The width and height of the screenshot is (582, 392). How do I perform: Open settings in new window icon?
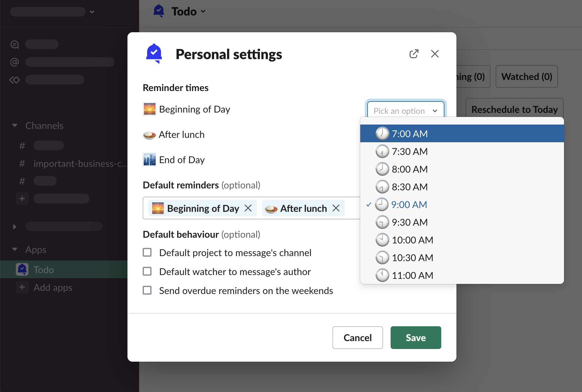(414, 54)
